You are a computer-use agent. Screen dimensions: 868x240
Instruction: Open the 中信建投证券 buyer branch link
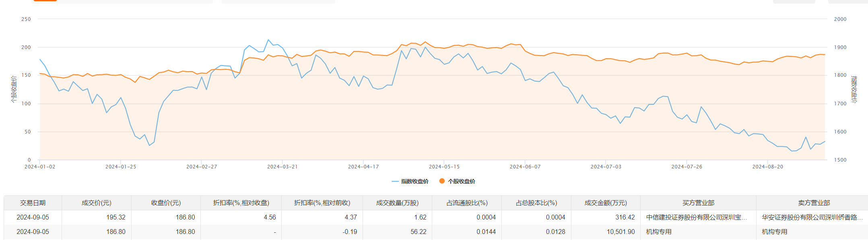click(x=696, y=217)
